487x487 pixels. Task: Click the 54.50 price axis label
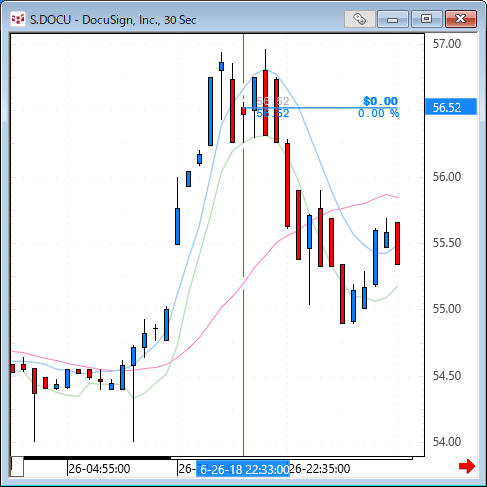(447, 376)
